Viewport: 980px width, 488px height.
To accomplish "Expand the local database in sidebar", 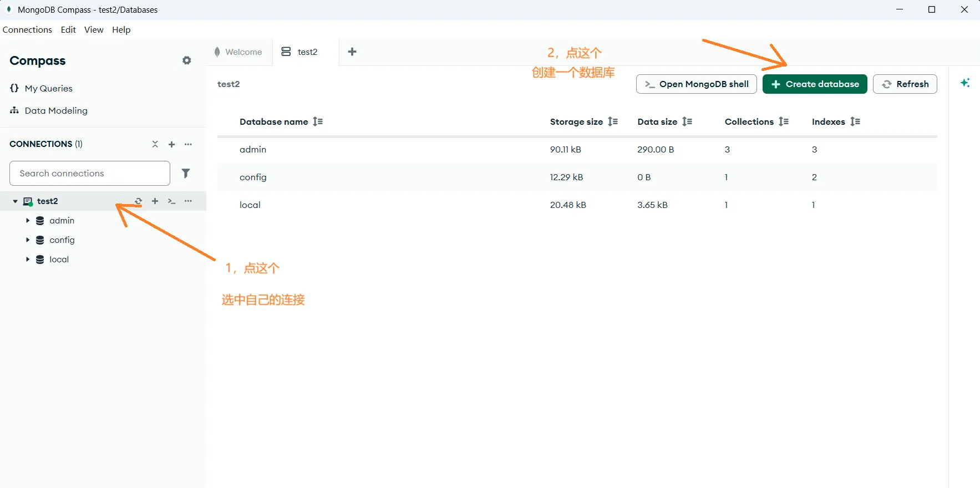I will 27,260.
